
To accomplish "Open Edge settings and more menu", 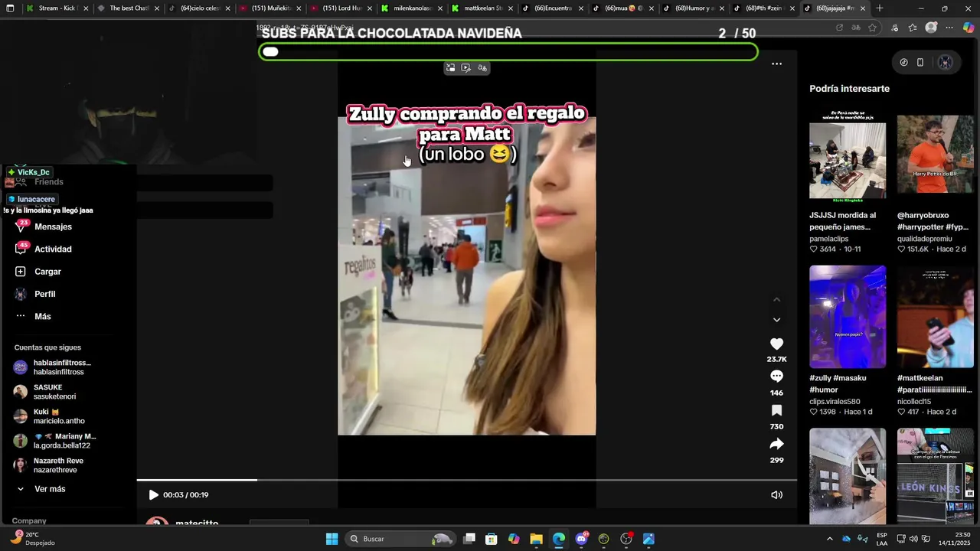I will tap(949, 28).
